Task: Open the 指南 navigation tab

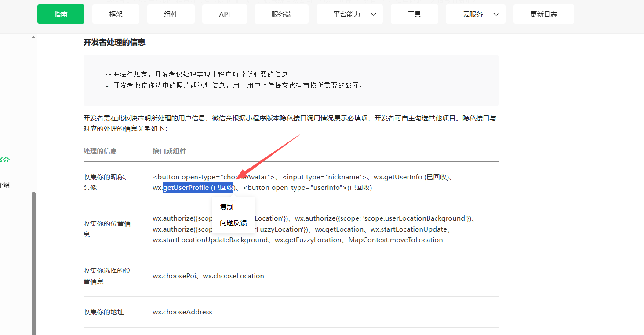Action: (61, 14)
